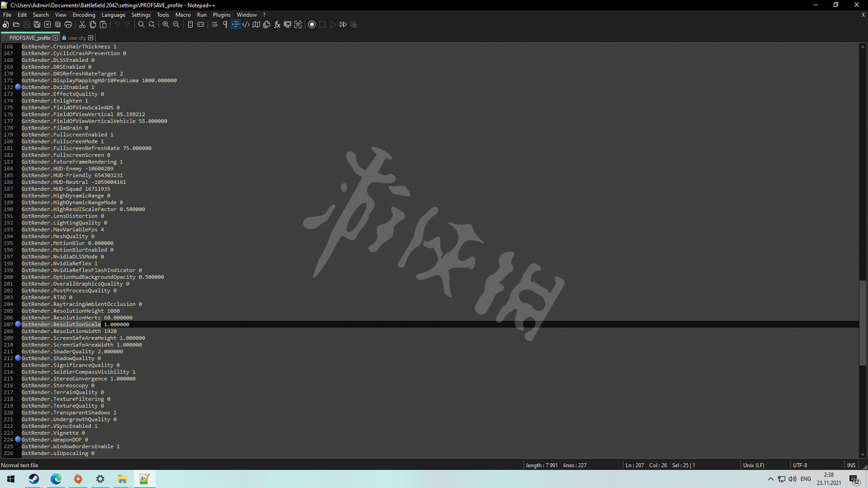Start macro recording with the record icon
Image resolution: width=868 pixels, height=488 pixels.
[312, 25]
